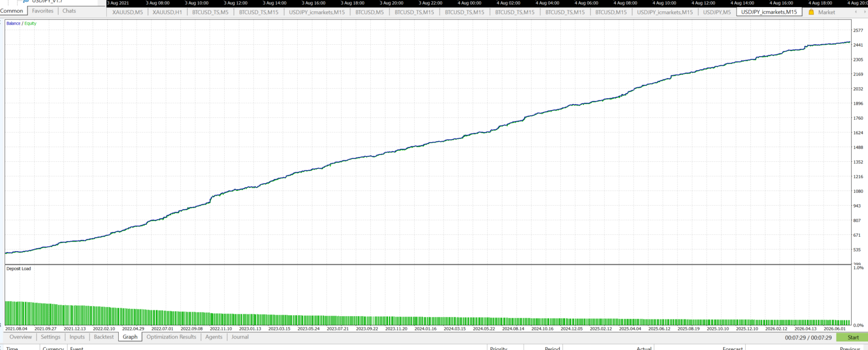The width and height of the screenshot is (868, 350).
Task: Click the 2023.05.24 date axis label
Action: coord(308,329)
